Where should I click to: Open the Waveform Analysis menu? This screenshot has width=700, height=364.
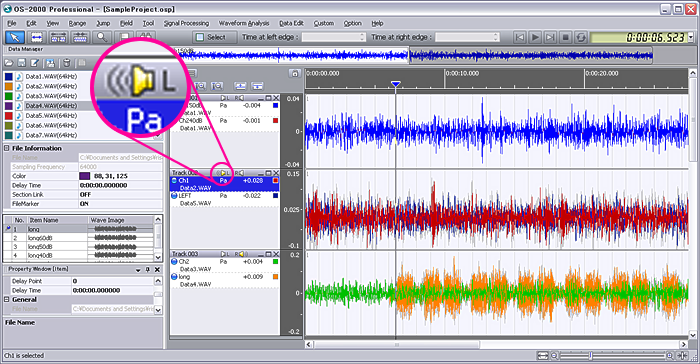coord(244,23)
